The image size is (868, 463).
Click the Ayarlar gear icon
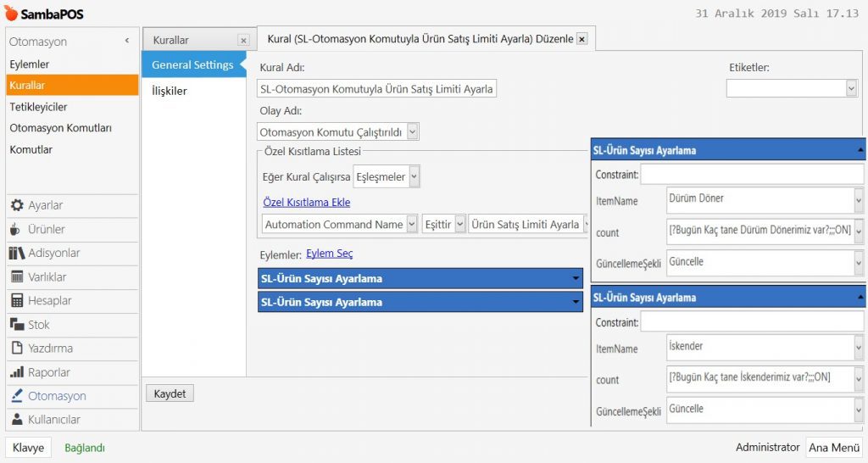tap(16, 205)
